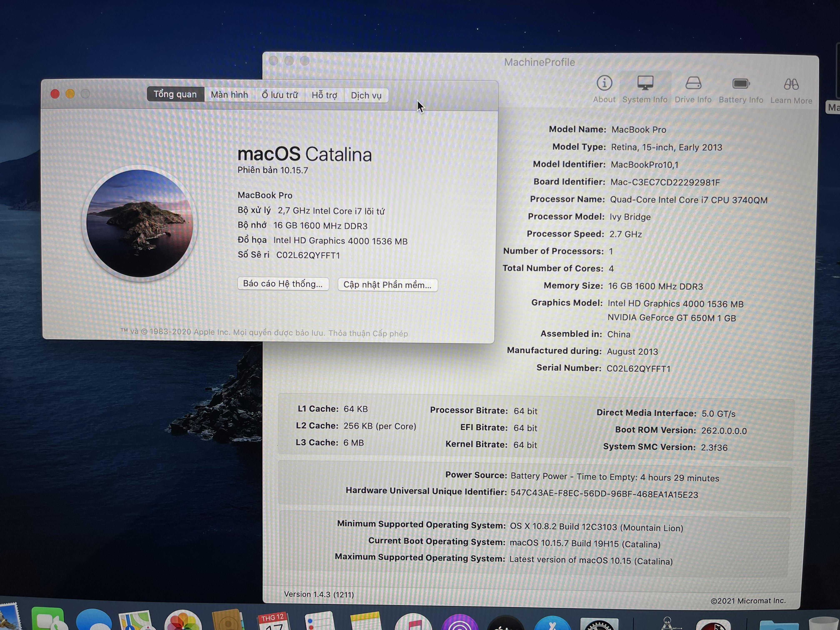Open Maps from the Dock
This screenshot has height=630, width=840.
click(x=136, y=620)
